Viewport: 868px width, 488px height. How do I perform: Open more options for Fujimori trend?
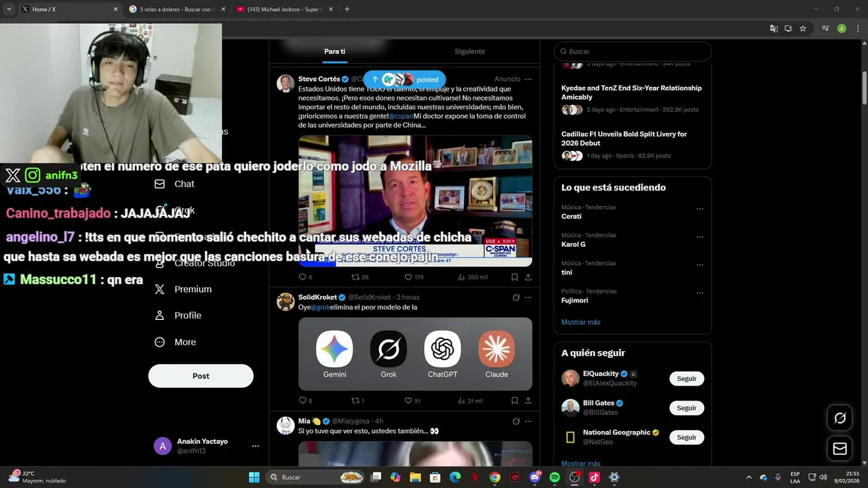[x=700, y=293]
